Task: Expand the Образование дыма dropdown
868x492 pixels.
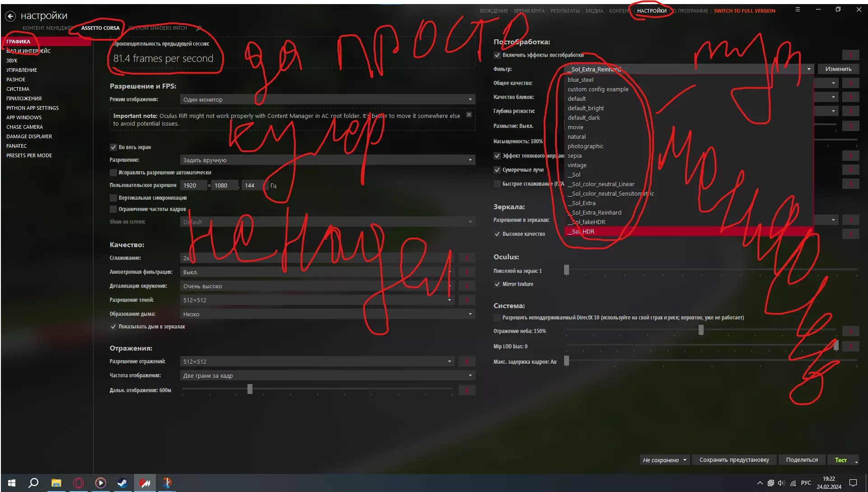Action: pyautogui.click(x=327, y=314)
